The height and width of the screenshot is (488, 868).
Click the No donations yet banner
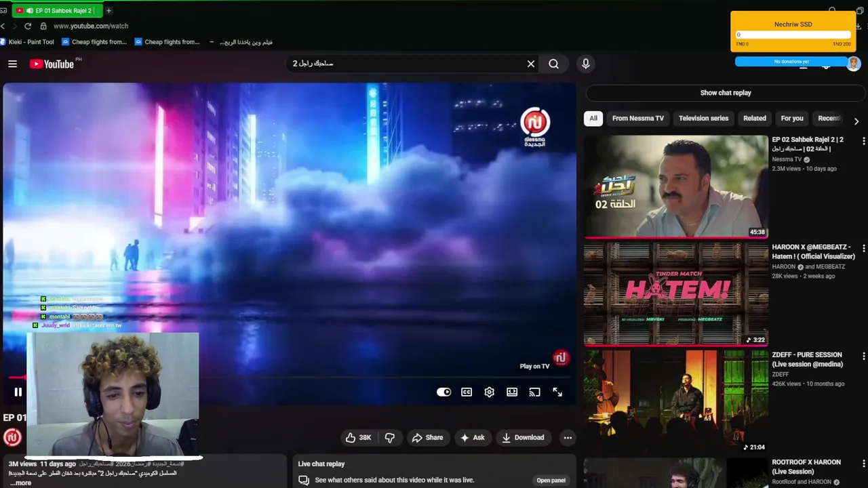pos(791,62)
